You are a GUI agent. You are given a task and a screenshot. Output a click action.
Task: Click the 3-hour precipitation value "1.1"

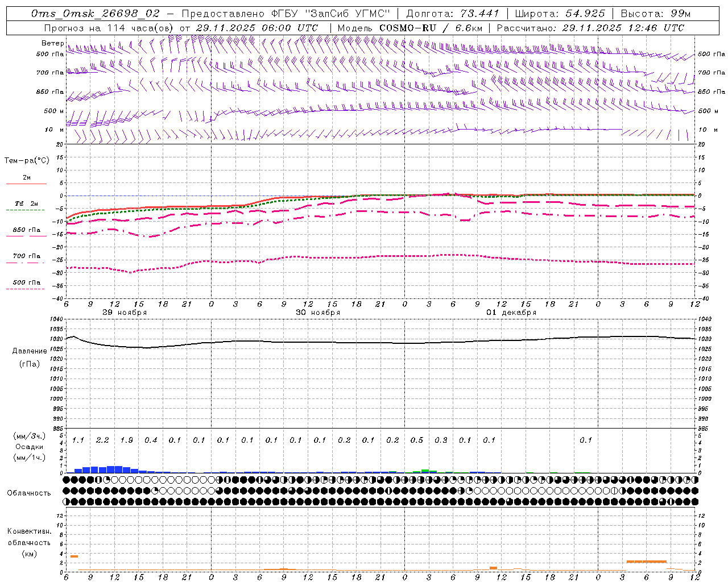[x=78, y=440]
